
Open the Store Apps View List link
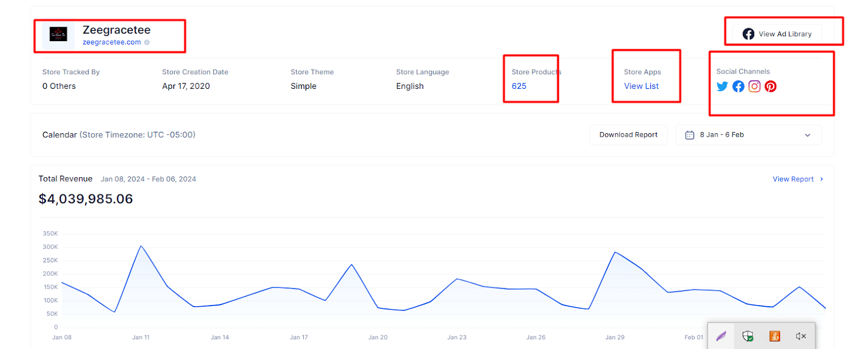(641, 86)
